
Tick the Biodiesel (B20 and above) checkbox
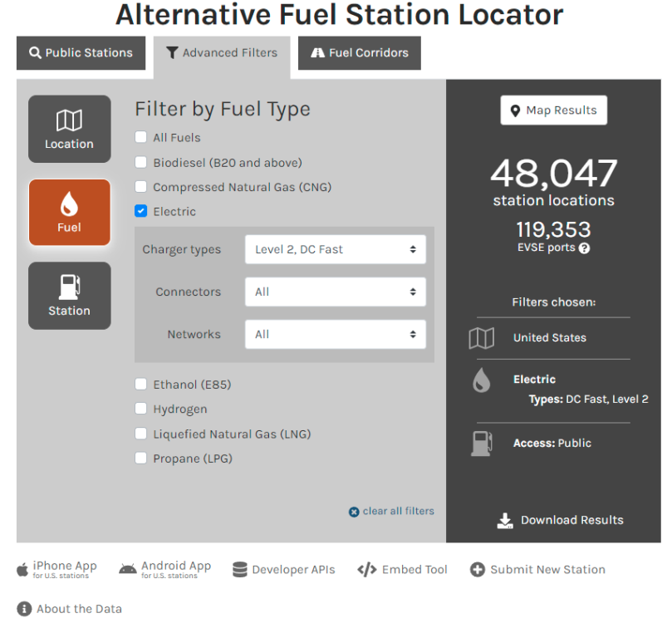point(141,163)
